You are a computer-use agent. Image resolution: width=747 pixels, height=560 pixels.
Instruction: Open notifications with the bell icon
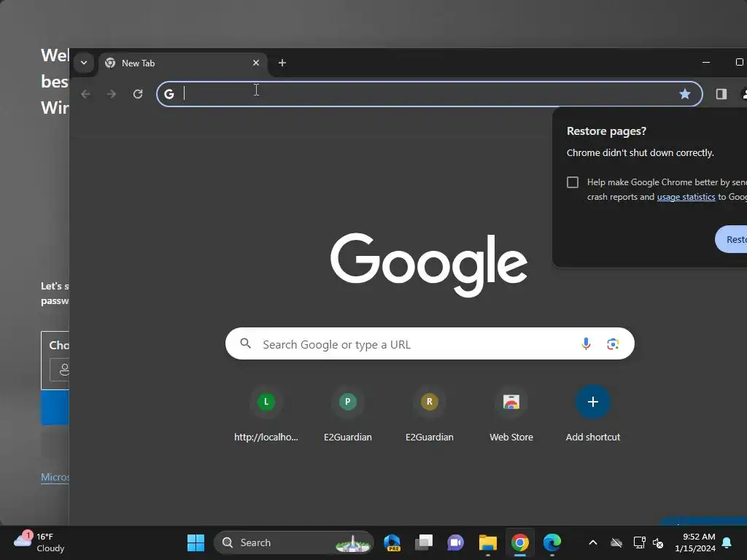coord(727,542)
